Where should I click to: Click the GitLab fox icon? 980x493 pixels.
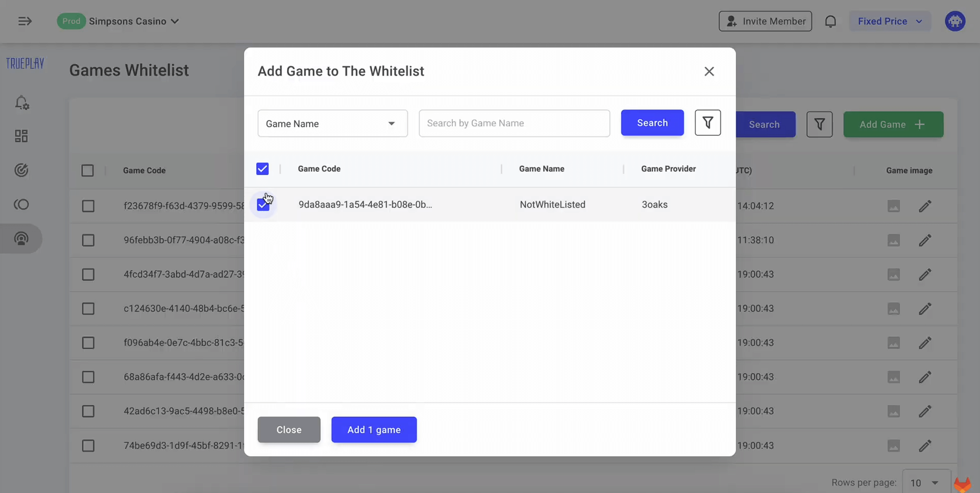962,484
